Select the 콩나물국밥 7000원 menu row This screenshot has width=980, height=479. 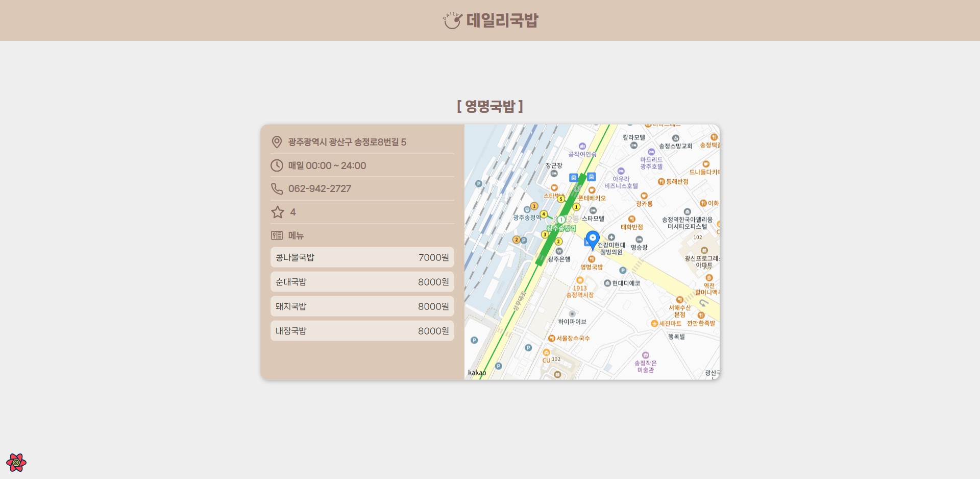click(x=362, y=257)
